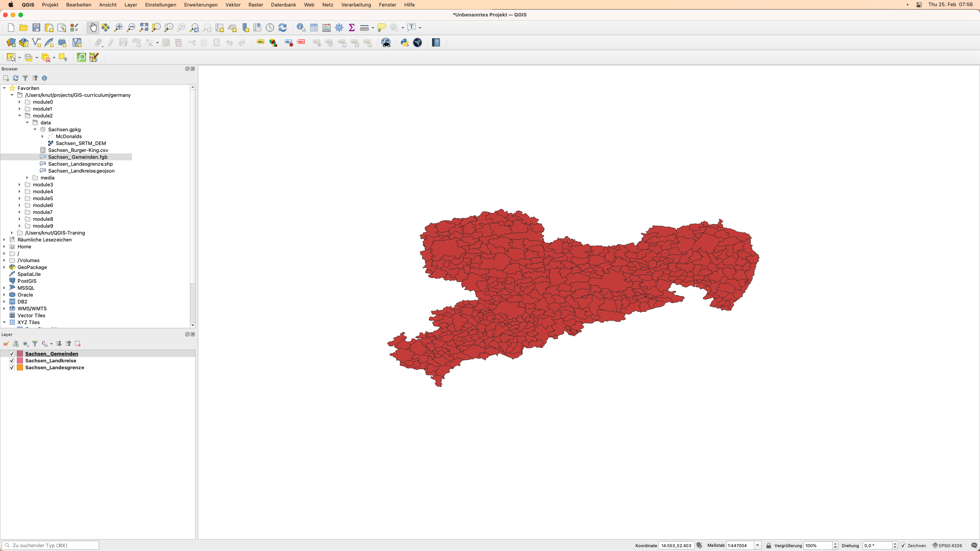Click Remove Layer icon in Layer panel
Image resolution: width=980 pixels, height=551 pixels.
[x=78, y=344]
